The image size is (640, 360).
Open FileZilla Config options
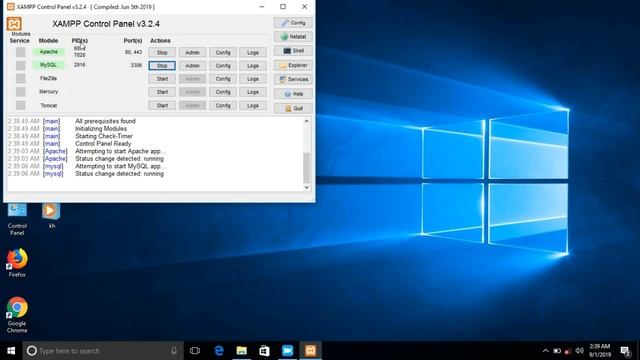[x=223, y=79]
